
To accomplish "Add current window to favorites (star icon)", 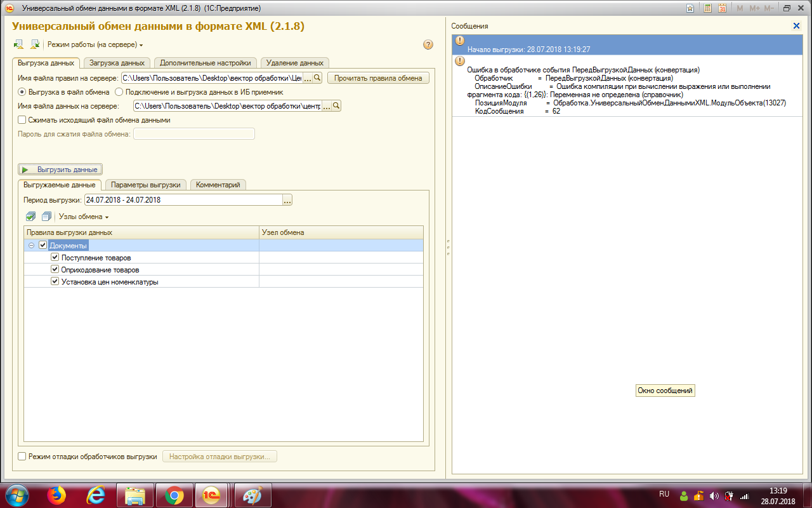I will coord(690,8).
